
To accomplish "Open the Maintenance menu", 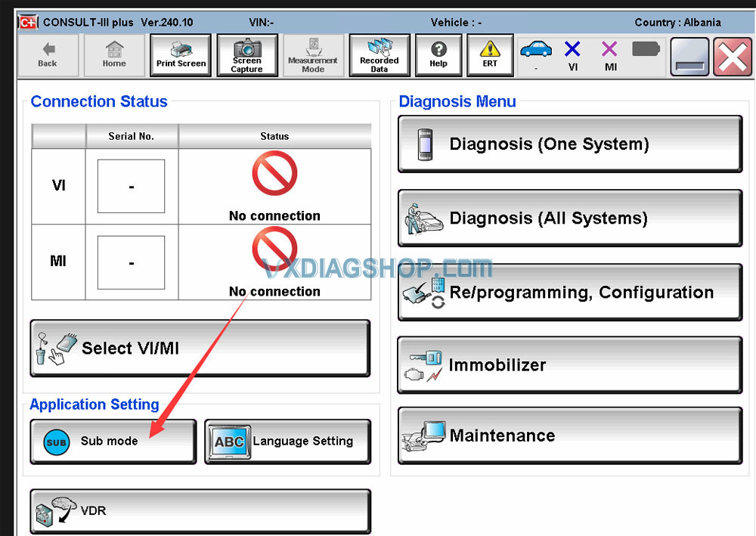I will tap(569, 435).
